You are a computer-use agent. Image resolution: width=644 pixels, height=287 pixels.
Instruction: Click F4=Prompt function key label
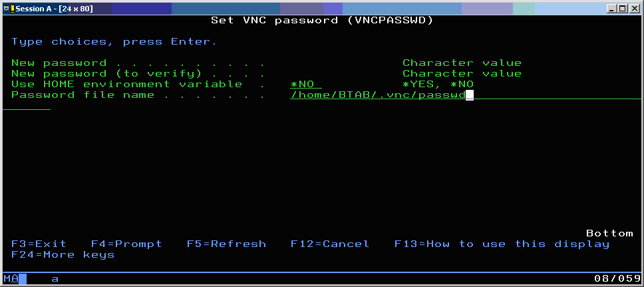(x=126, y=244)
